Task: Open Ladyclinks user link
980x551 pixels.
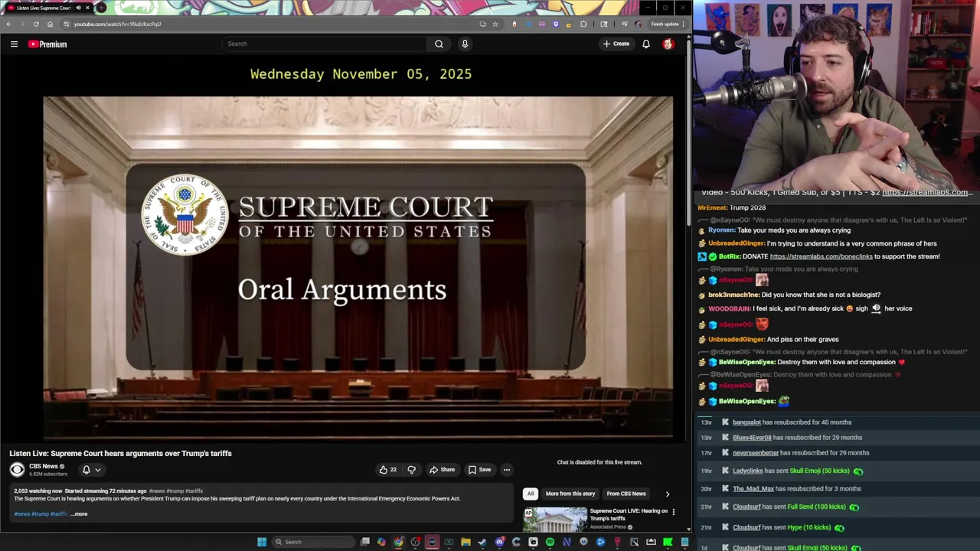Action: [748, 471]
